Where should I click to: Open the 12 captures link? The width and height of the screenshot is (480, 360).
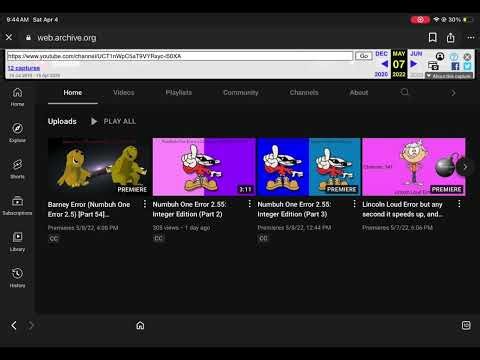click(24, 68)
